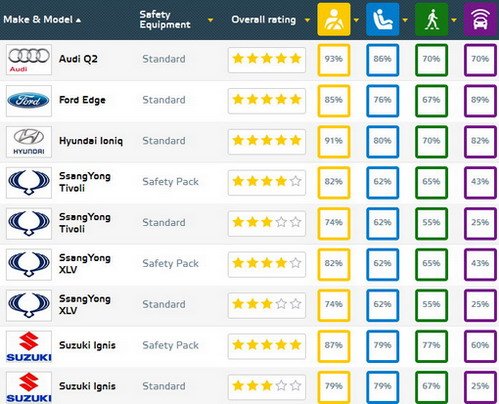Click the 93% adult score for Audi Q2

(x=334, y=60)
